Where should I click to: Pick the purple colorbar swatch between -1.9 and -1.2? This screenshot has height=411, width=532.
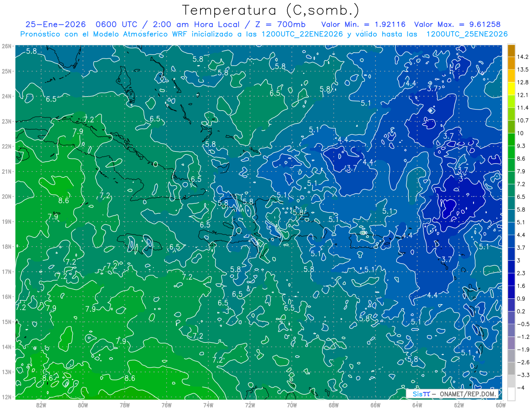point(511,343)
